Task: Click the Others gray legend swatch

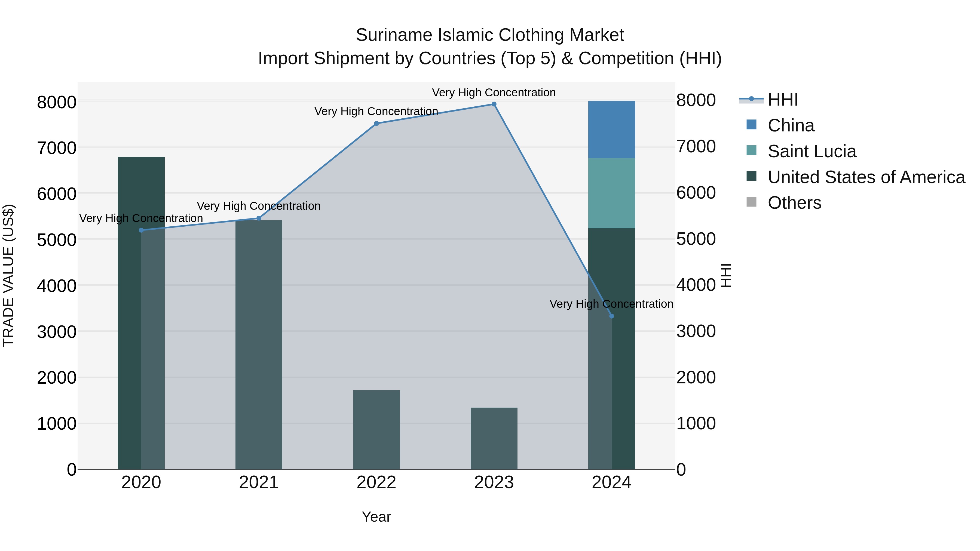Action: 751,202
